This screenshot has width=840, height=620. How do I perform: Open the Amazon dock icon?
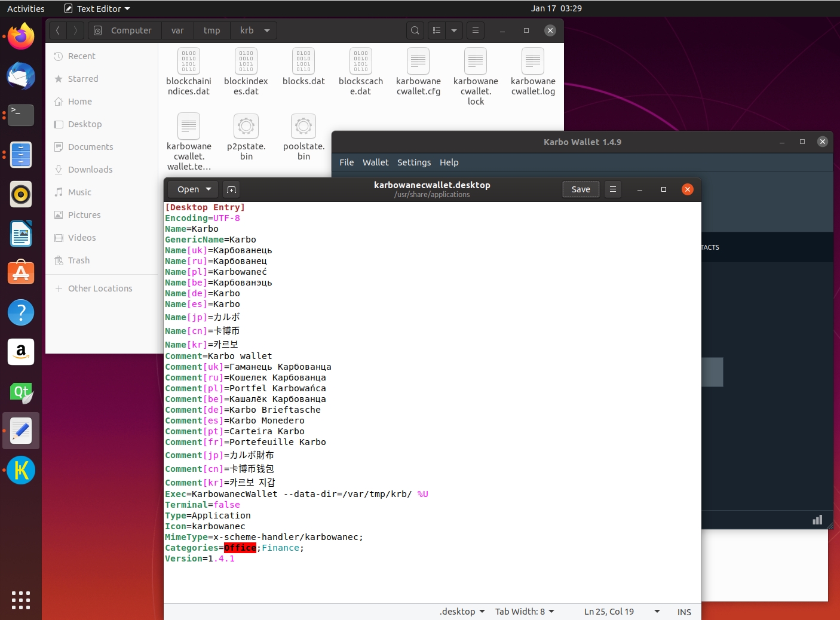pyautogui.click(x=21, y=352)
